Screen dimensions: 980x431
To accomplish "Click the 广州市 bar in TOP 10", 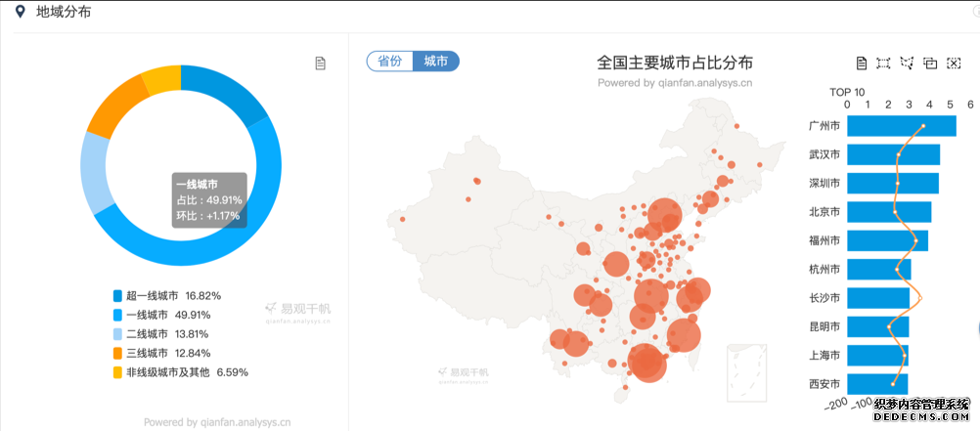I will click(901, 126).
